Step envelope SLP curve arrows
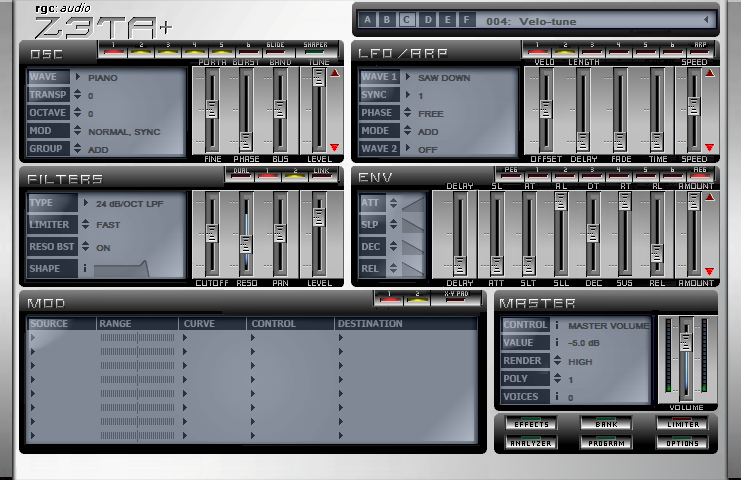The image size is (741, 480). 394,224
